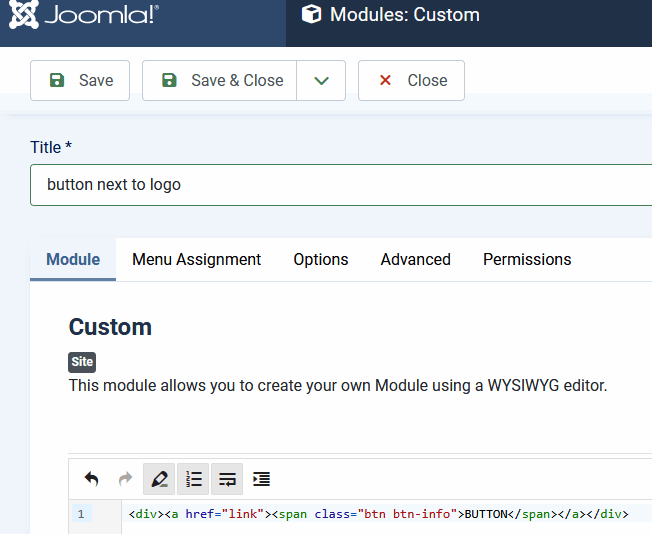Viewport: 652px width, 534px height.
Task: Click the Close button with red X
Action: point(411,81)
